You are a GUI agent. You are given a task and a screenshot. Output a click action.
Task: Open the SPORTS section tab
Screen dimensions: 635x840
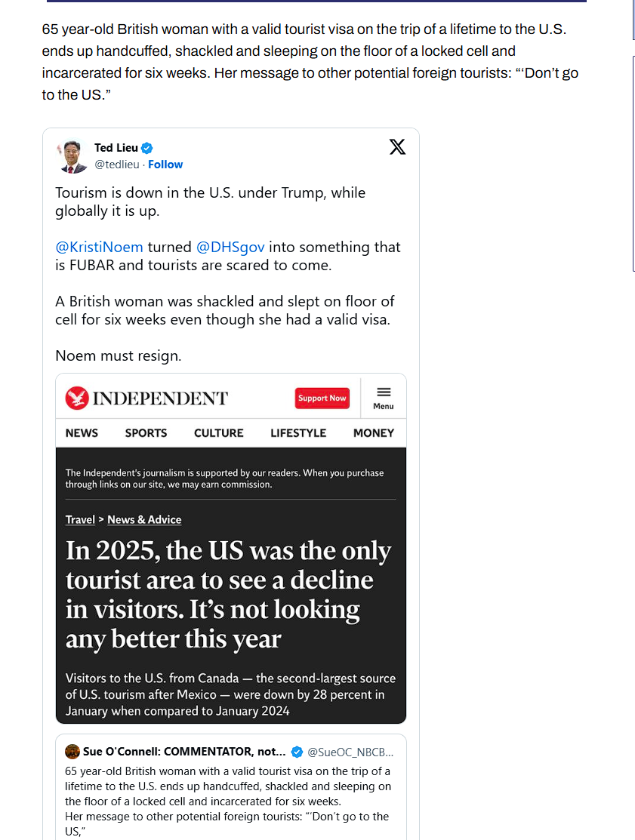tap(146, 433)
